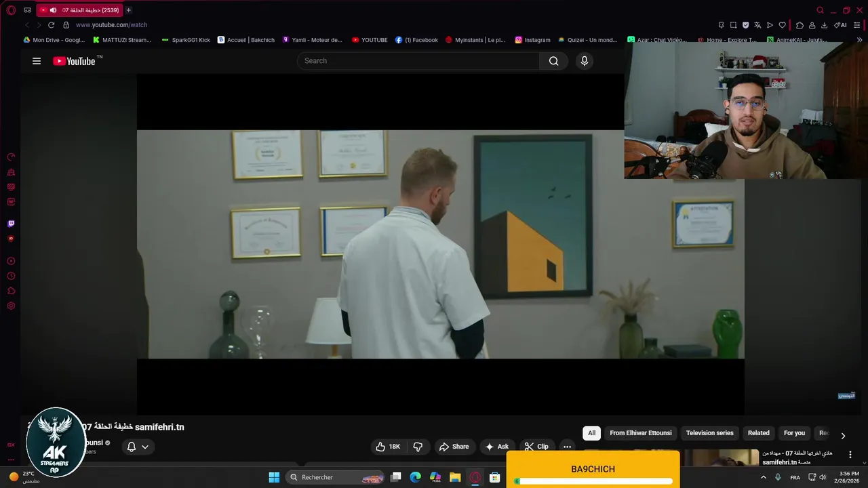Image resolution: width=868 pixels, height=488 pixels.
Task: Open the sidebar player icon
Action: [x=11, y=261]
